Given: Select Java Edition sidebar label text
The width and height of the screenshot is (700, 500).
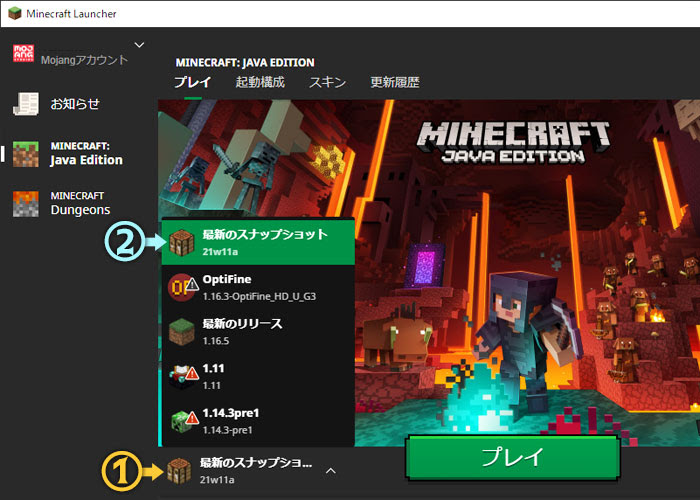Looking at the screenshot, I should click(x=86, y=160).
